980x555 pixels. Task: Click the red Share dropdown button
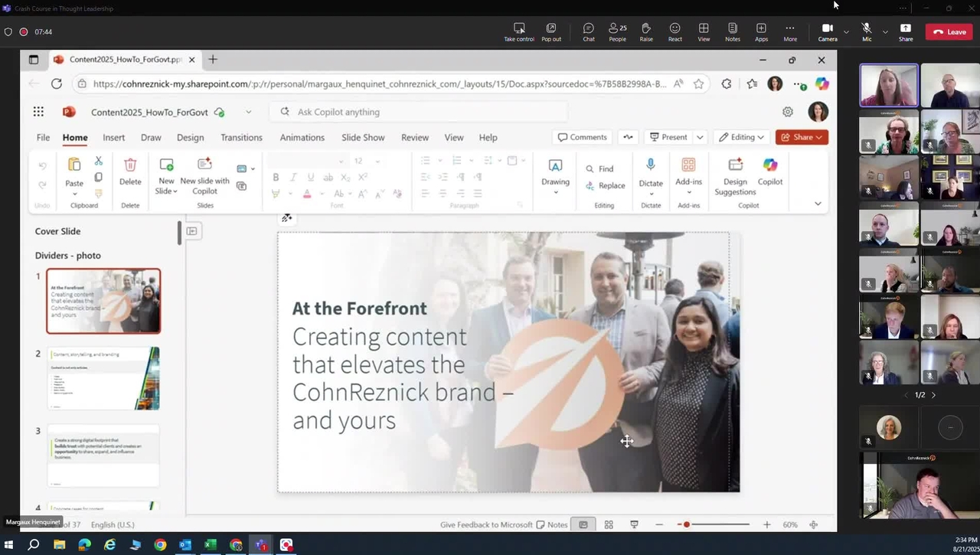coord(802,137)
